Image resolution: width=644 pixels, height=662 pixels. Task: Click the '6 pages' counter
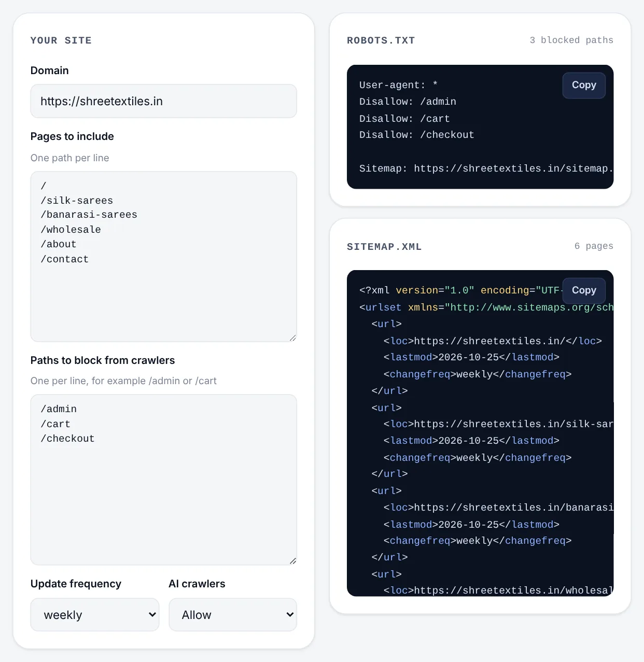click(594, 246)
